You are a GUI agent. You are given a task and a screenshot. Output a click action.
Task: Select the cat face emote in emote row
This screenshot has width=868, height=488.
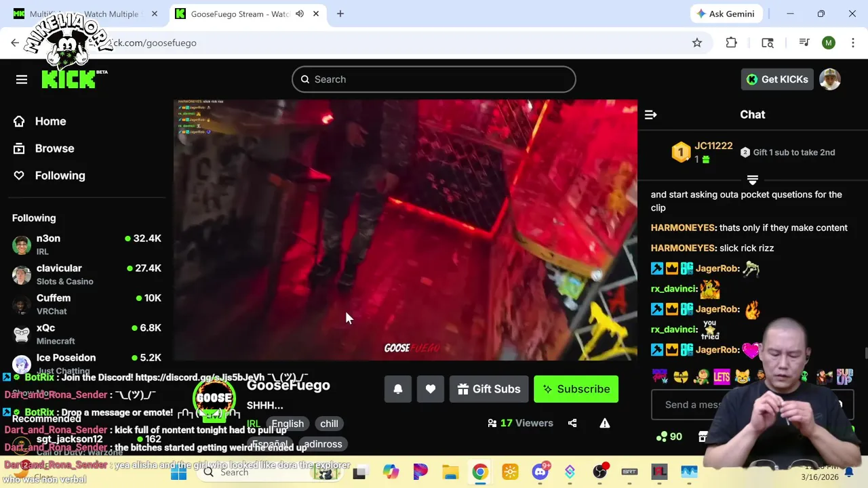742,376
